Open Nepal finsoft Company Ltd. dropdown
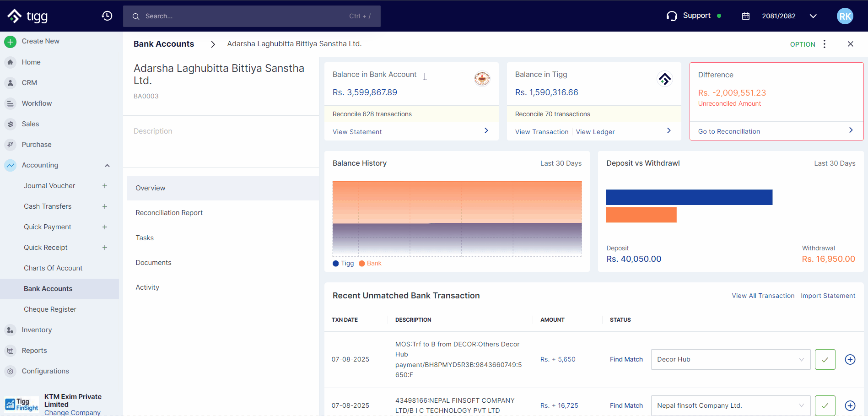This screenshot has height=416, width=868. [x=731, y=405]
